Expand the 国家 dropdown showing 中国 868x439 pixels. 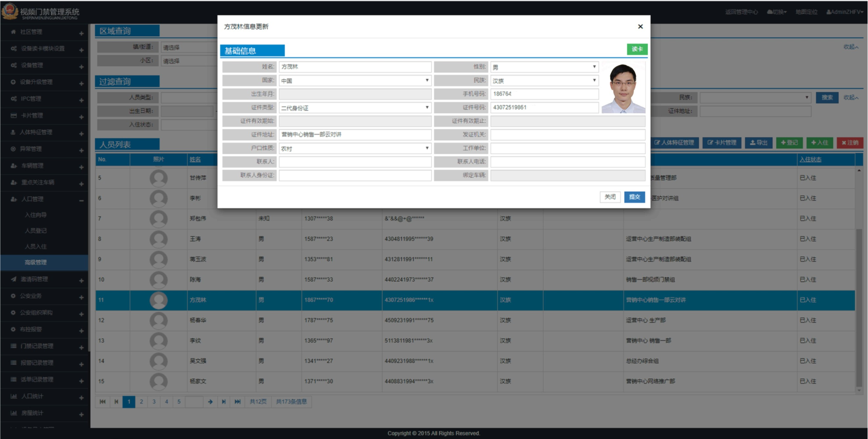(x=355, y=81)
